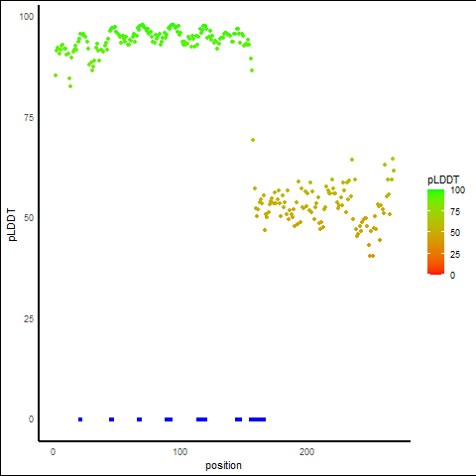Click the legend label 75
The height and width of the screenshot is (476, 476).
[x=455, y=212]
